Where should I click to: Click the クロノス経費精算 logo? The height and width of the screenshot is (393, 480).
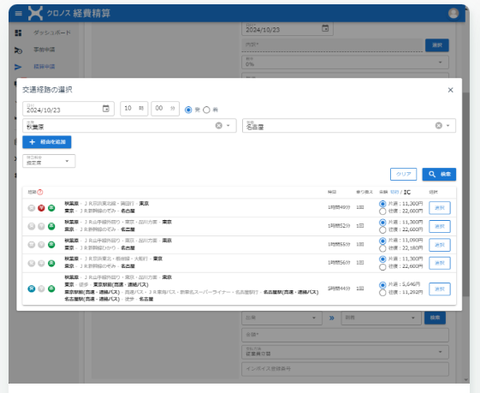click(69, 13)
